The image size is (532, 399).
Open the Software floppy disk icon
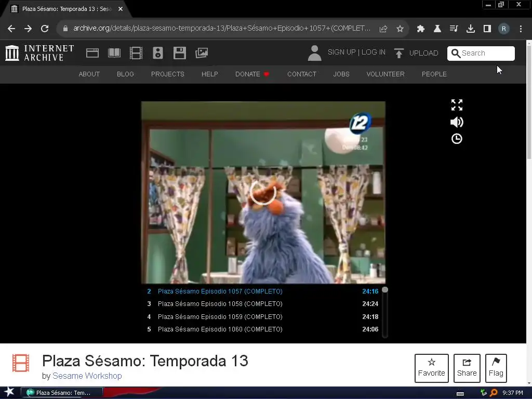click(x=179, y=53)
